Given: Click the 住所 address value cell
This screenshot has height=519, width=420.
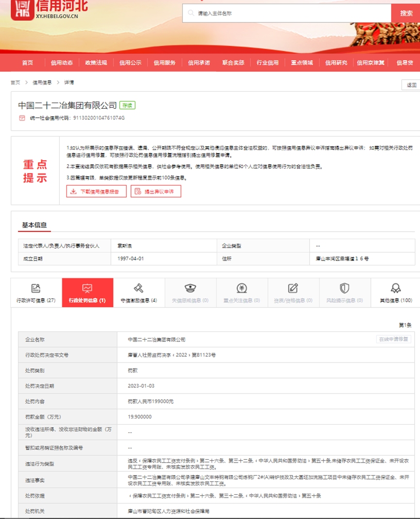Looking at the screenshot, I should (x=362, y=259).
